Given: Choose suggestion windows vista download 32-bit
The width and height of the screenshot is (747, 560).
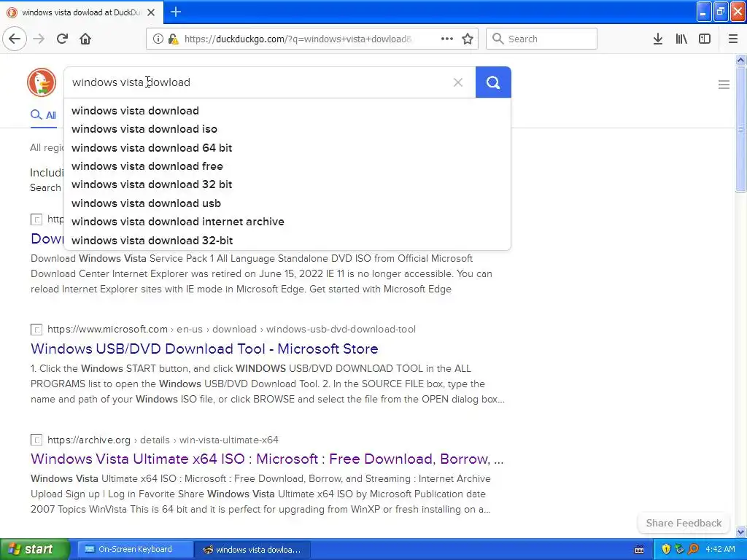Looking at the screenshot, I should tap(287, 241).
